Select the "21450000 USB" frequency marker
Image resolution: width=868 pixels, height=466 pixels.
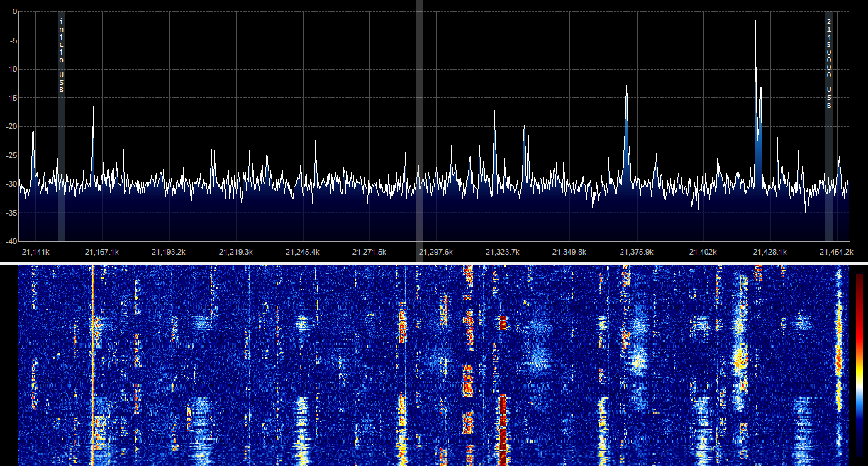[x=828, y=64]
